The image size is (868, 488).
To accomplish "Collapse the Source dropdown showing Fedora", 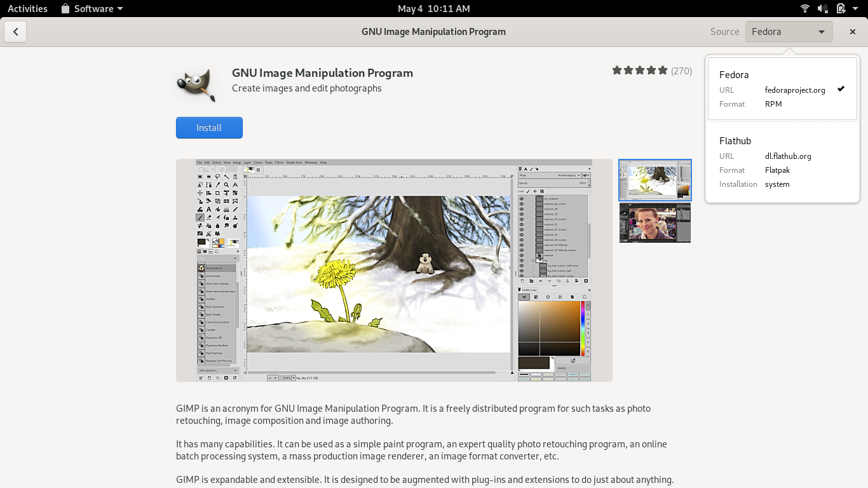I will (789, 32).
